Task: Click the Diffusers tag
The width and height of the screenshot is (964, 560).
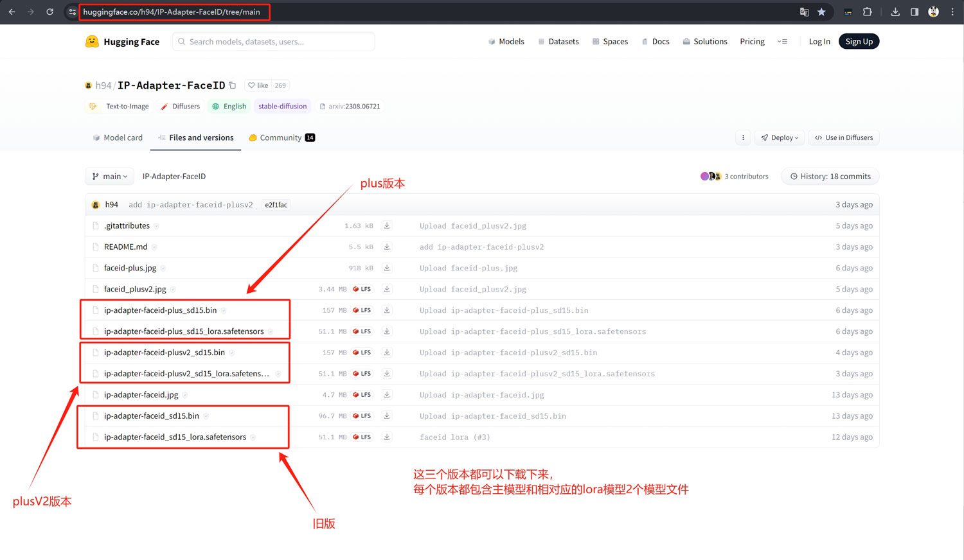Action: point(181,106)
